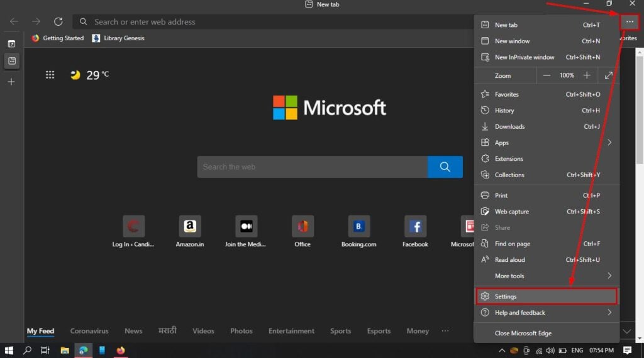Viewport: 644px width, 358px height.
Task: Open taskbar search magnifier
Action: [x=27, y=350]
